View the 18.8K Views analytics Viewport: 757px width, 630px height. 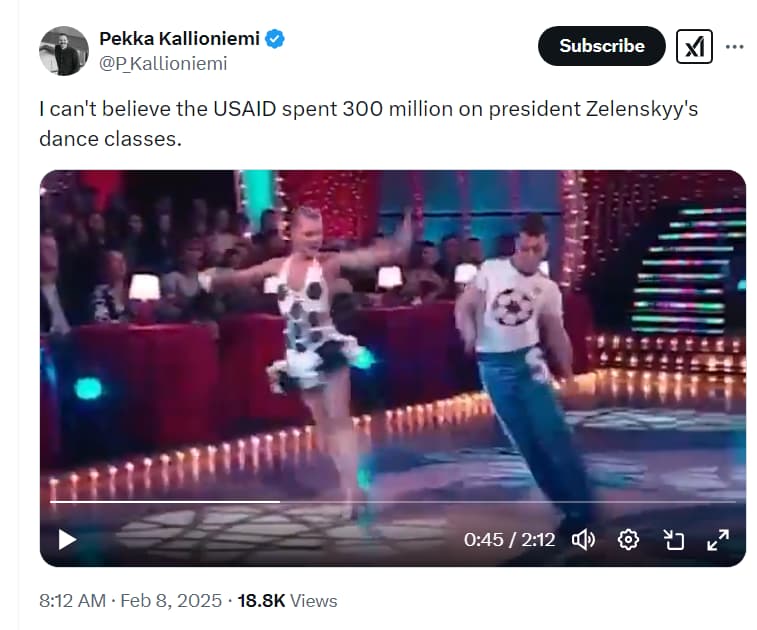tap(287, 601)
